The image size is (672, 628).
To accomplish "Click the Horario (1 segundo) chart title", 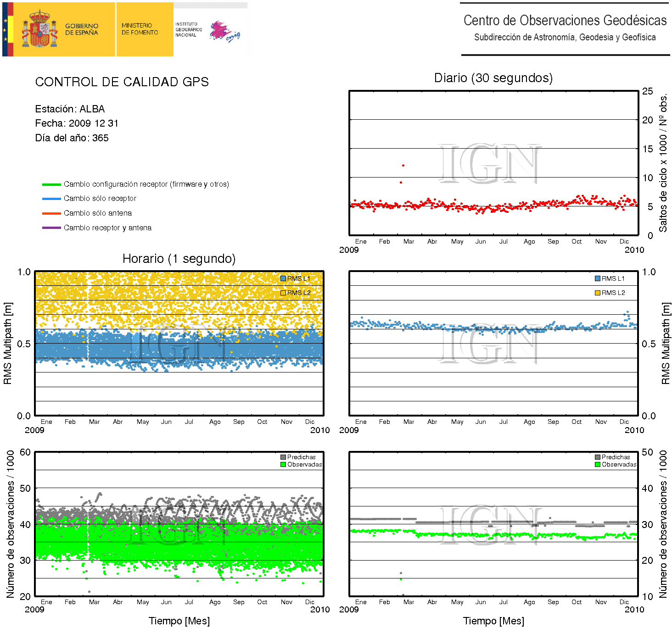I will coord(179,259).
